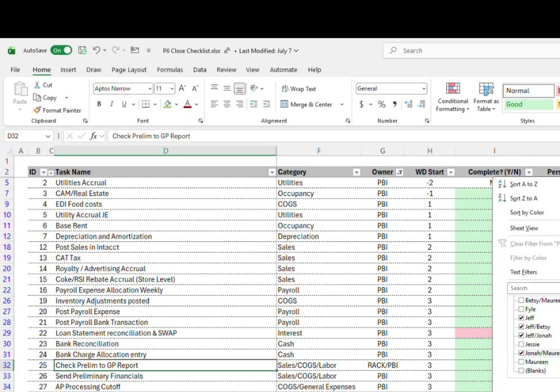Align text left
This screenshot has width=560, height=392.
pos(214,104)
